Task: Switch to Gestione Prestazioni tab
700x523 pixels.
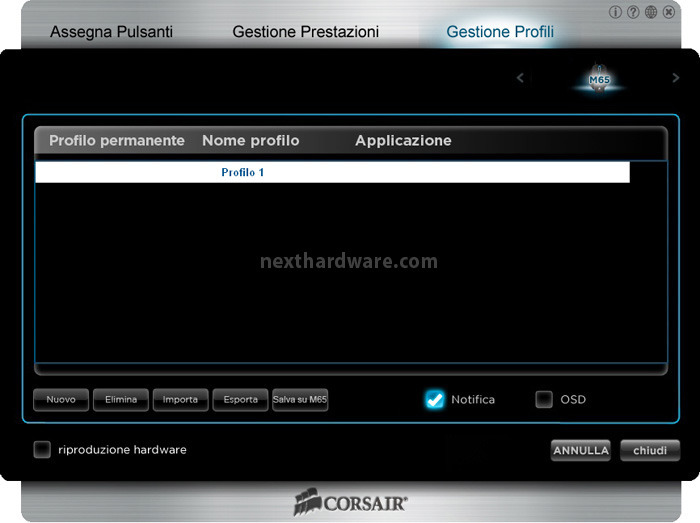Action: click(305, 32)
